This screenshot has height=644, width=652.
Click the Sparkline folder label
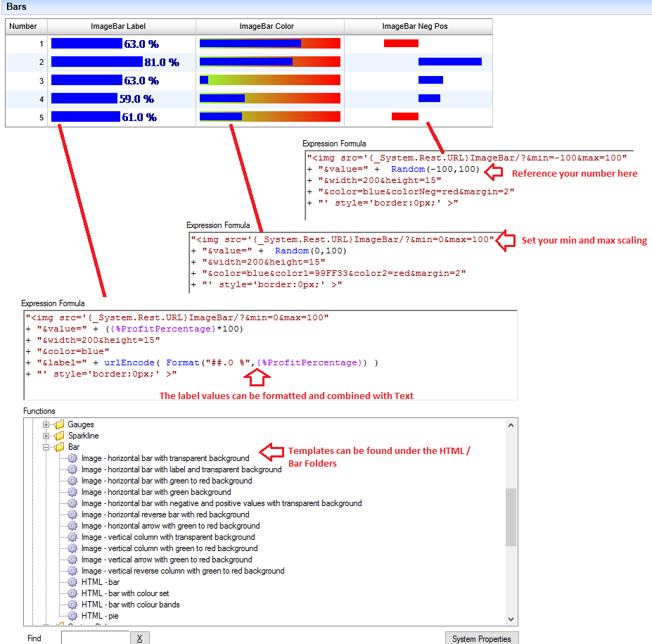click(83, 436)
